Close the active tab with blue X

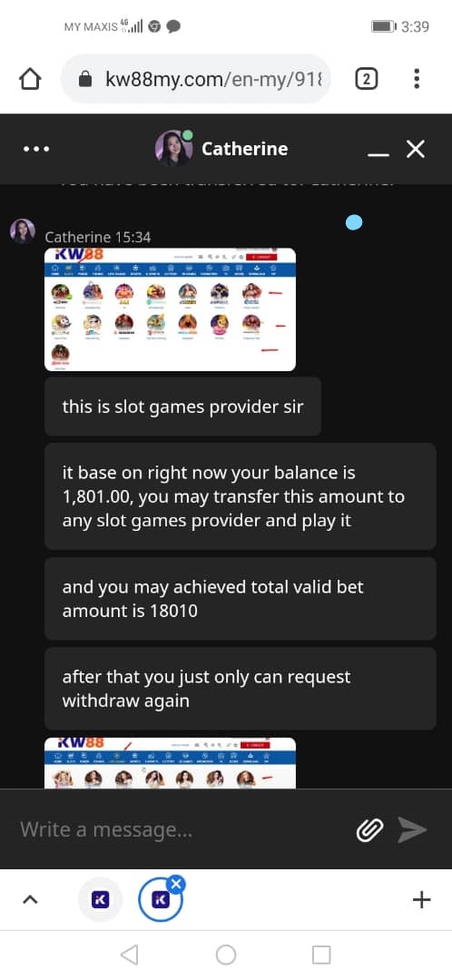tap(177, 884)
